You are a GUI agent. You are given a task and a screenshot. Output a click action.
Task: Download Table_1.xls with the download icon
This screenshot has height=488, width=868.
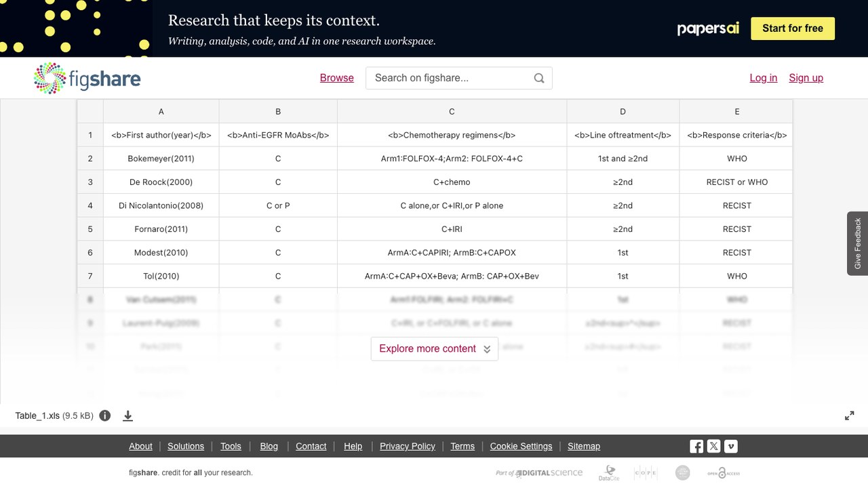[127, 415]
